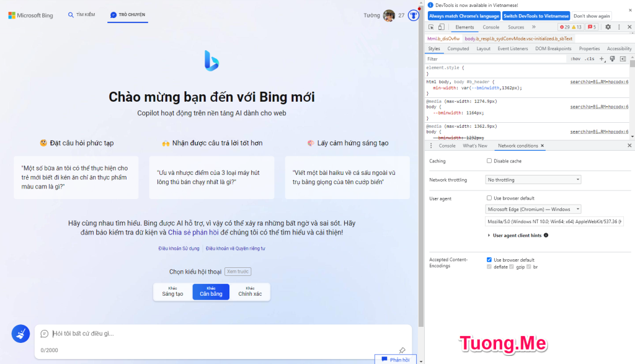Switch to the Layout pane tab

coord(483,48)
